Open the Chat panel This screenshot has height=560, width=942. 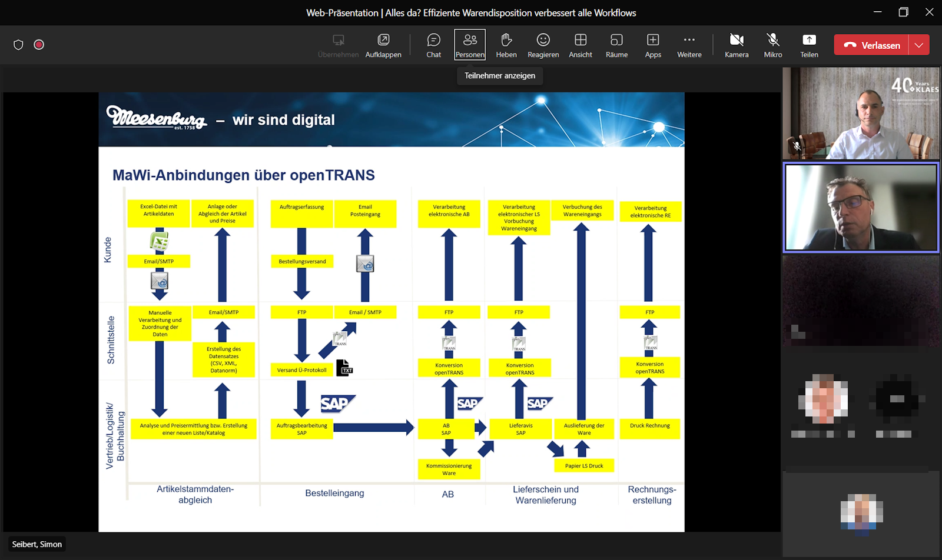pyautogui.click(x=433, y=45)
